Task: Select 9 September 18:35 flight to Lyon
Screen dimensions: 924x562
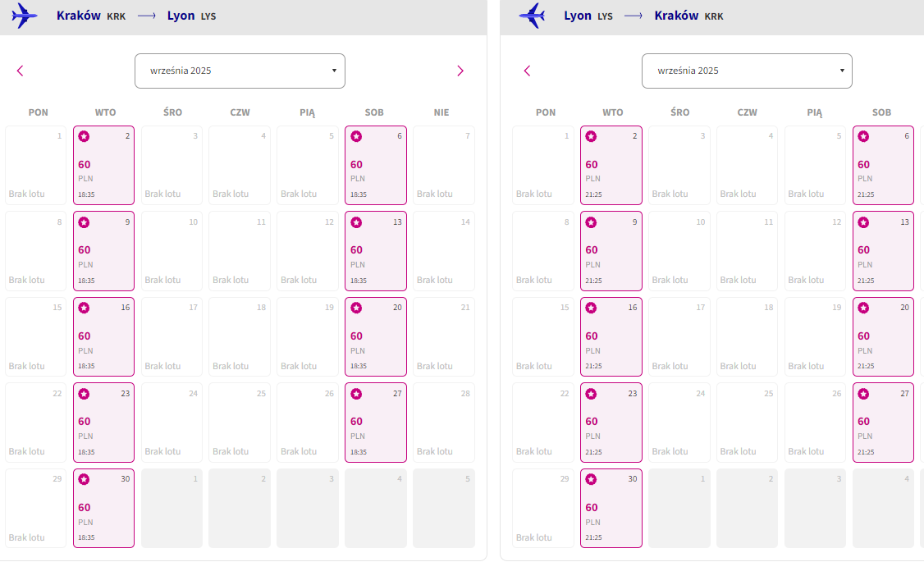Action: [103, 251]
